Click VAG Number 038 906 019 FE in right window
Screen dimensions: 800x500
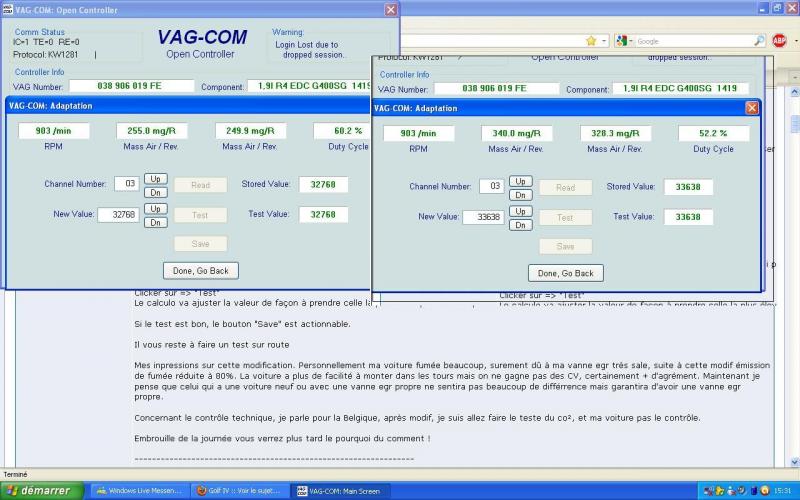(496, 89)
